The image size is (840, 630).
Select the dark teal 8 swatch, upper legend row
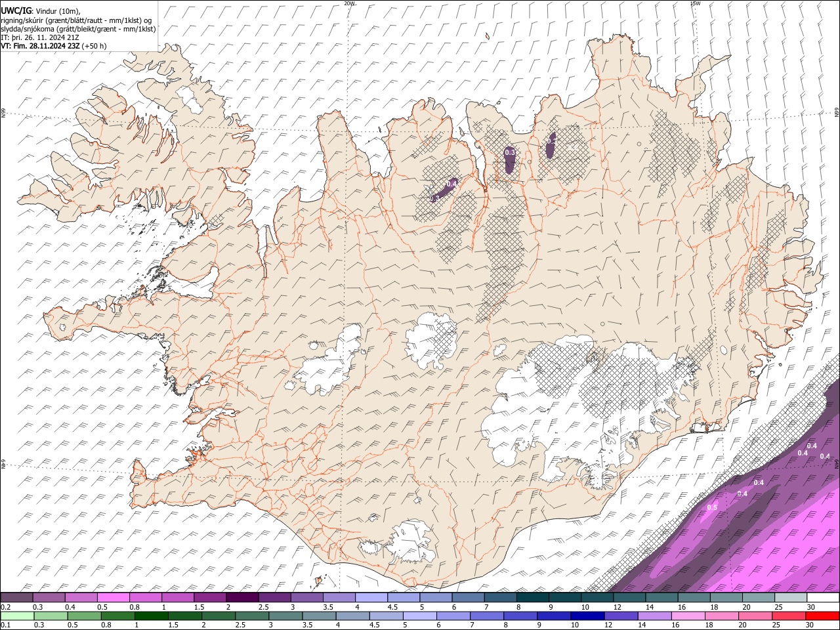532,598
